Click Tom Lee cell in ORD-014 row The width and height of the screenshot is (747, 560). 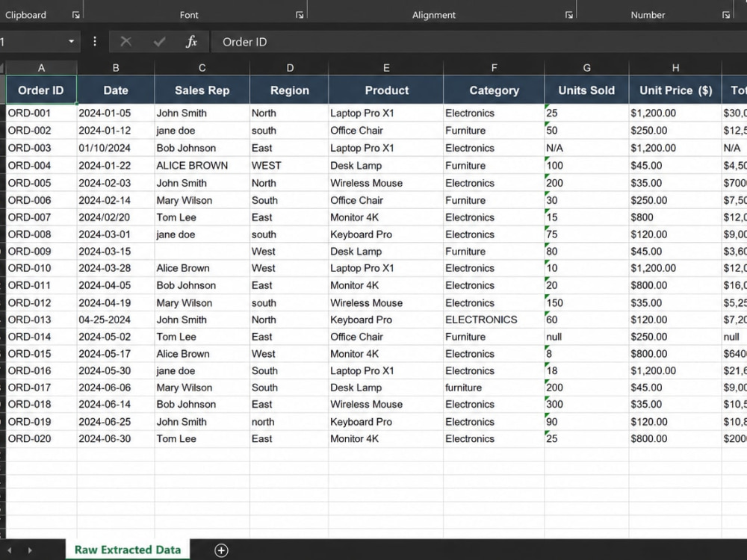(202, 337)
